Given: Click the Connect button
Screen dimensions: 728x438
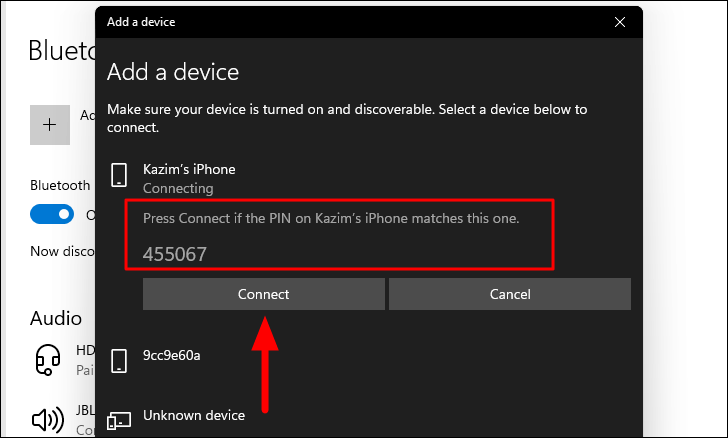Looking at the screenshot, I should coord(264,294).
